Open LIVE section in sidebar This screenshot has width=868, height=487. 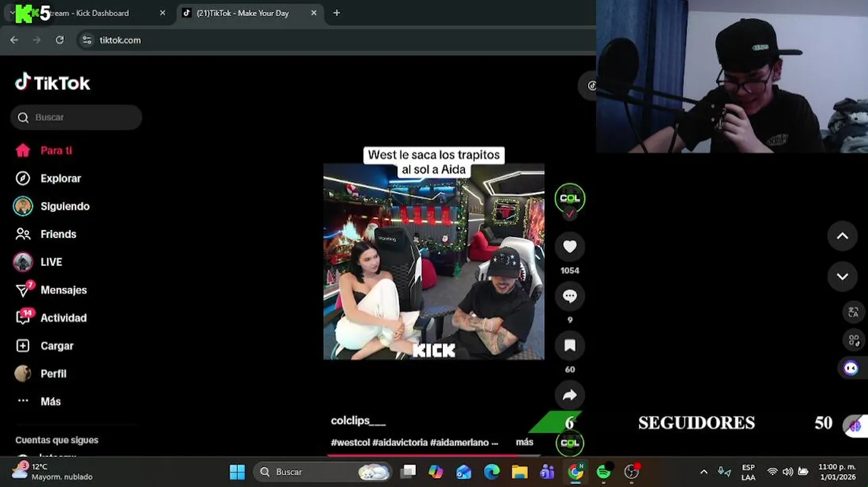(x=38, y=262)
